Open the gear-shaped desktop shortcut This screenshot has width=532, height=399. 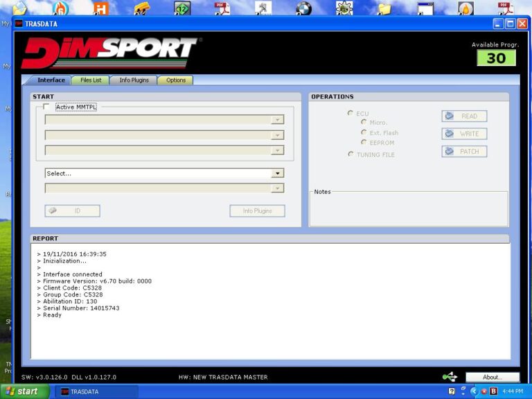(x=344, y=8)
